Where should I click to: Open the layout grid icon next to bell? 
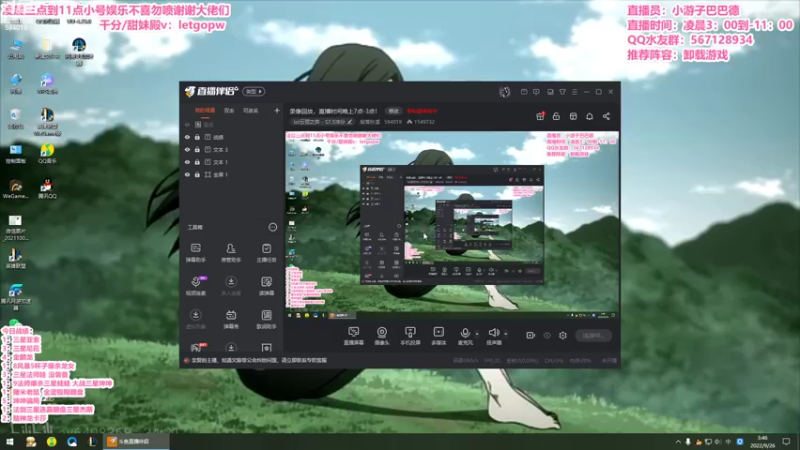coord(573,116)
